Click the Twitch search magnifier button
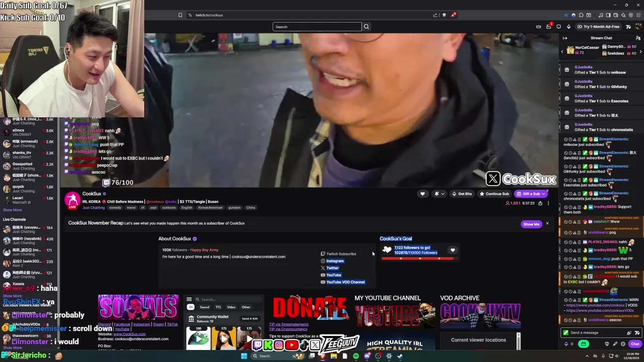 coord(366,27)
